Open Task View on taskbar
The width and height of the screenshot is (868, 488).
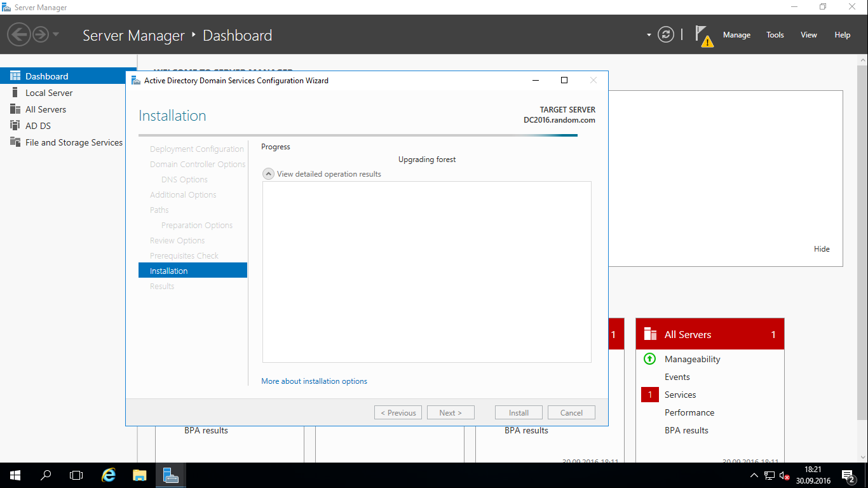[76, 475]
